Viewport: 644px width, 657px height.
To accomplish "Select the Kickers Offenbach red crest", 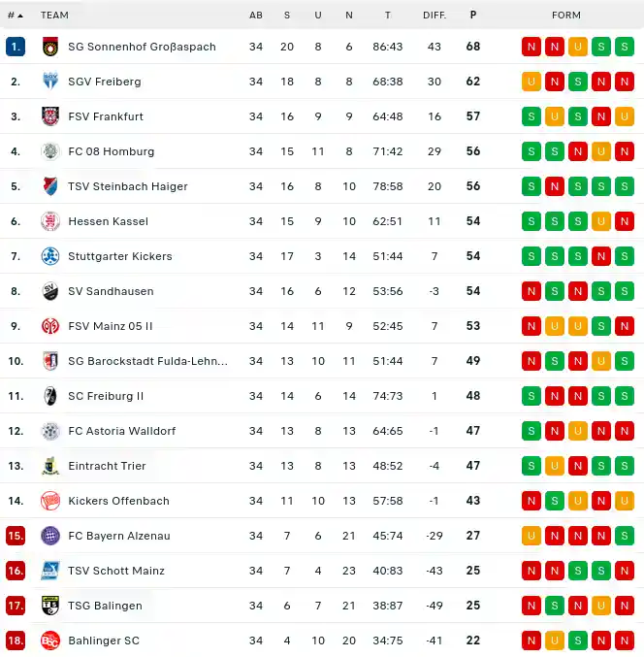I will coord(50,501).
